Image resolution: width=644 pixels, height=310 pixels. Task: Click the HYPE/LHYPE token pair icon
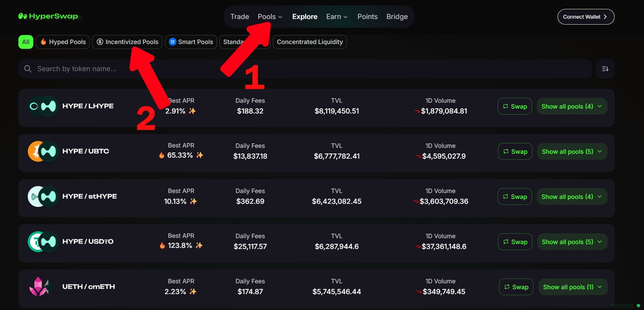tap(42, 106)
